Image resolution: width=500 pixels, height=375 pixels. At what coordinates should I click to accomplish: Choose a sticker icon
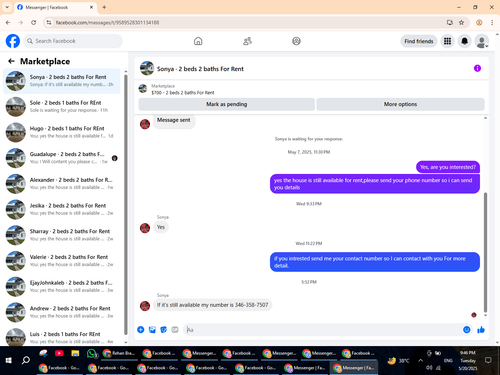pos(163,330)
